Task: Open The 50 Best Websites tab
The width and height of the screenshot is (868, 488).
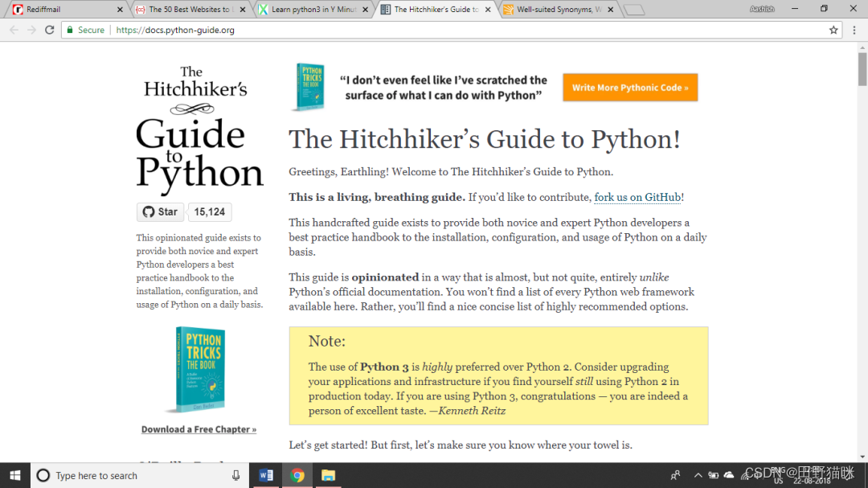Action: (188, 10)
